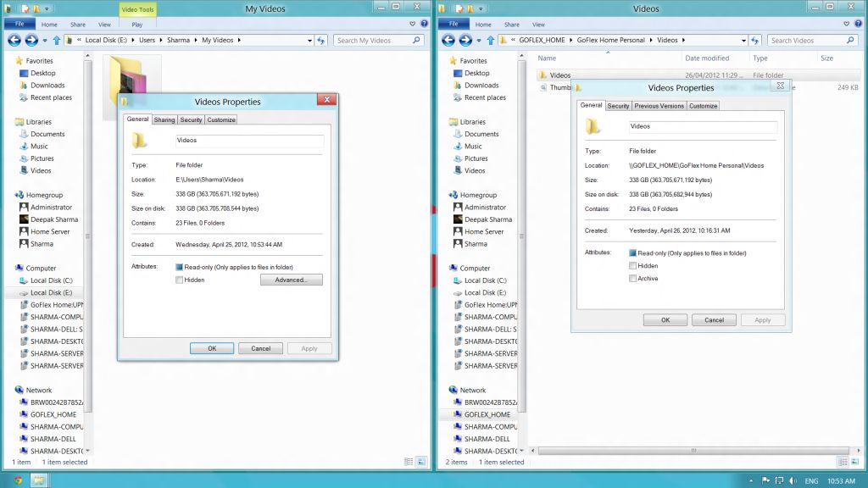Viewport: 868px width, 488px height.
Task: Click refresh icon beside My Videos address bar
Action: (x=321, y=40)
